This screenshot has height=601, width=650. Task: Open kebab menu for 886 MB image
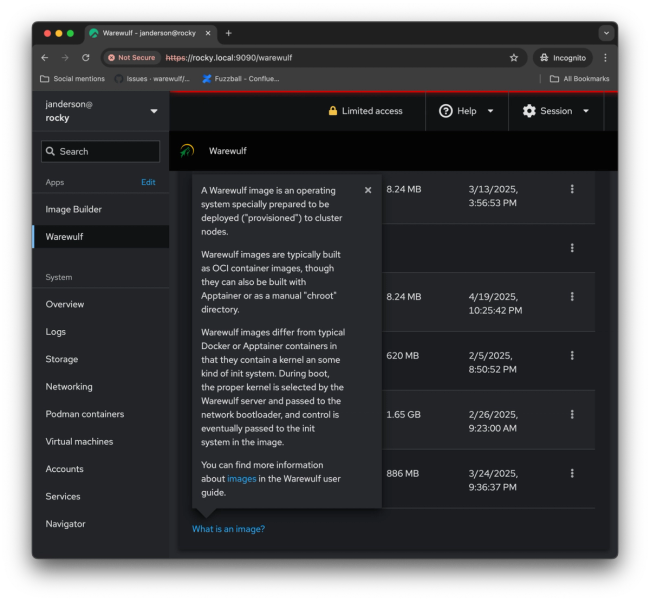coord(572,473)
